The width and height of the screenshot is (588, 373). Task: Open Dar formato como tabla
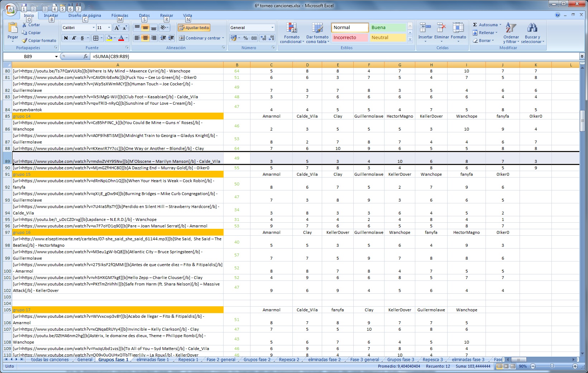(317, 33)
